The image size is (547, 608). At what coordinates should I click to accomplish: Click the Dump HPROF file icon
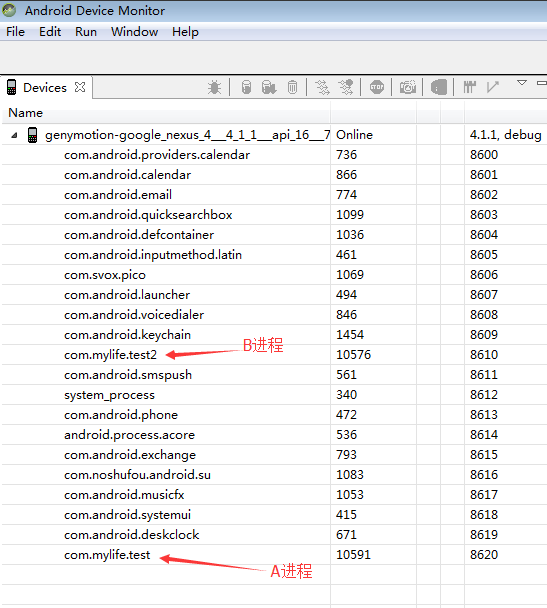pyautogui.click(x=269, y=87)
